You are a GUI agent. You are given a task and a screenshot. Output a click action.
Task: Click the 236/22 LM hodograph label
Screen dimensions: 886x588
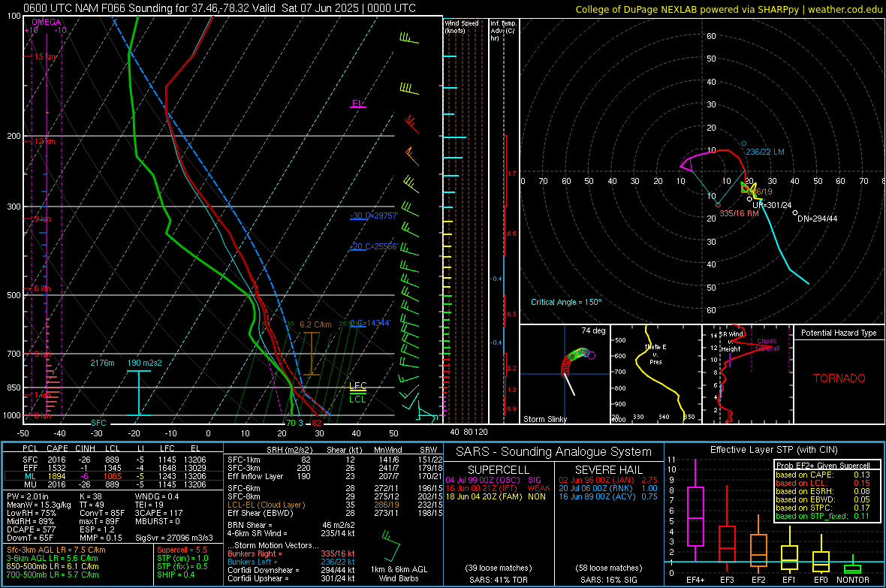coord(765,152)
